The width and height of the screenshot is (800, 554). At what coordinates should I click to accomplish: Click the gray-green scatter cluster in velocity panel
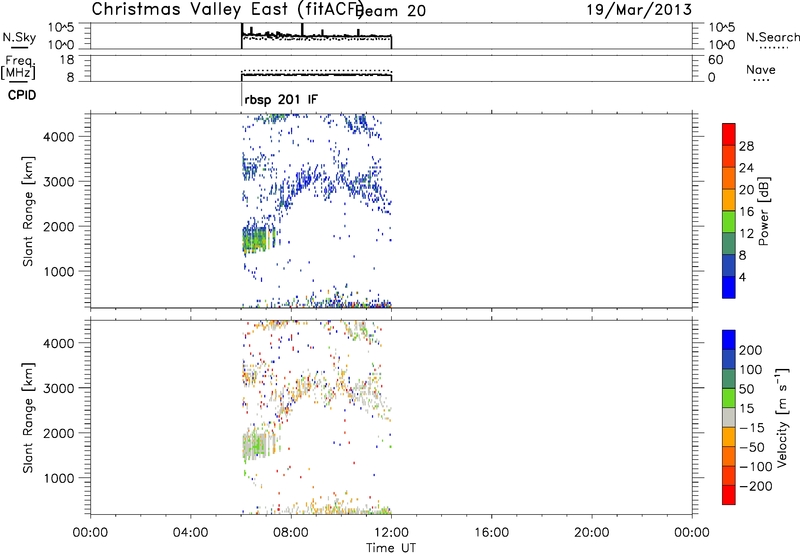(x=259, y=445)
